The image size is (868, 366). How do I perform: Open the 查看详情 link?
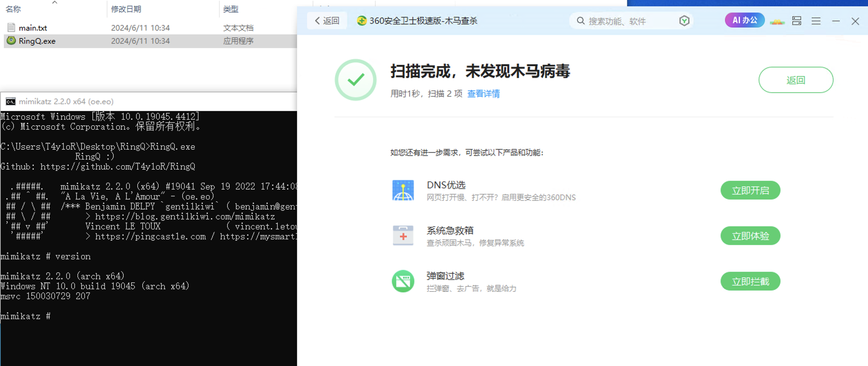483,94
